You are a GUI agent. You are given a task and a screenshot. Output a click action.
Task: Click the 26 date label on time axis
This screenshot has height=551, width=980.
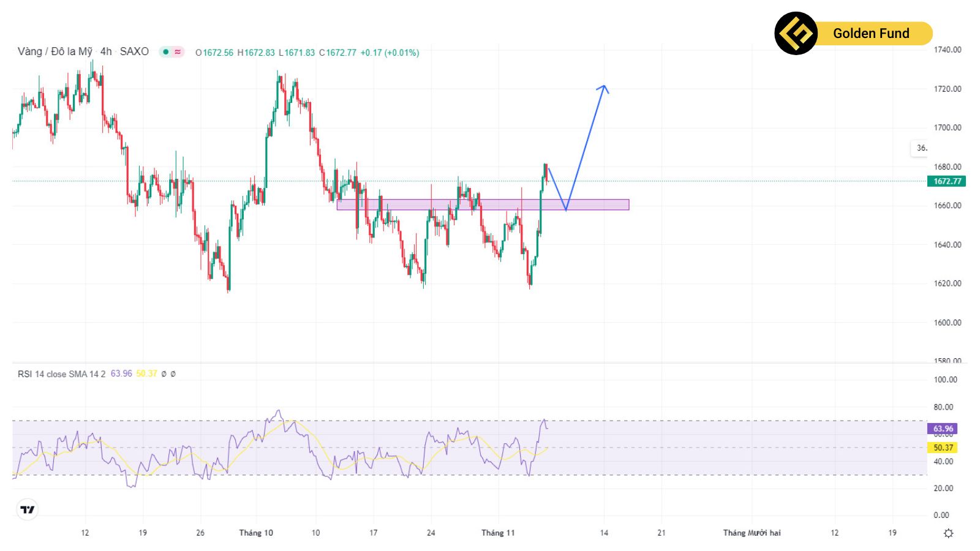200,533
